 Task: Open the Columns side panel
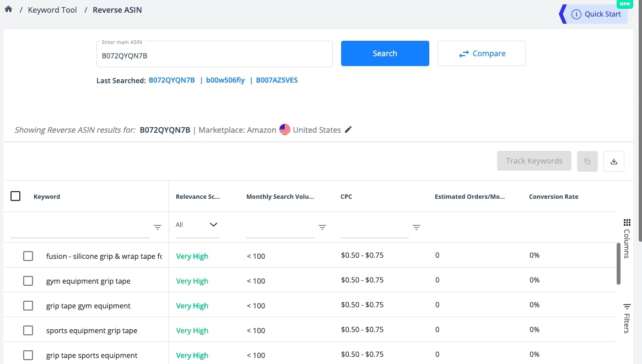click(627, 238)
